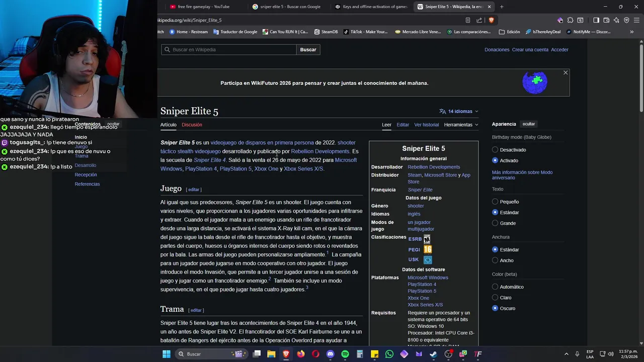The width and height of the screenshot is (644, 362).
Task: Open a new browser tab with plus
Action: coord(502,7)
